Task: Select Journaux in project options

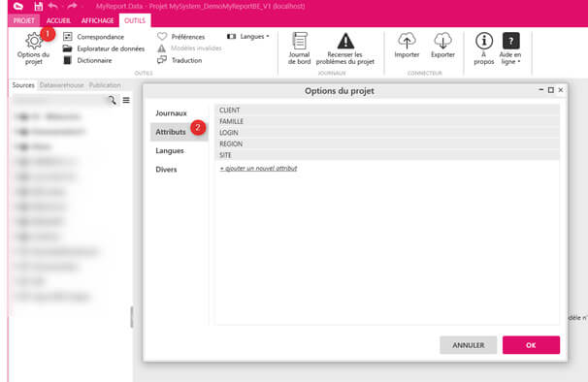Action: tap(171, 113)
